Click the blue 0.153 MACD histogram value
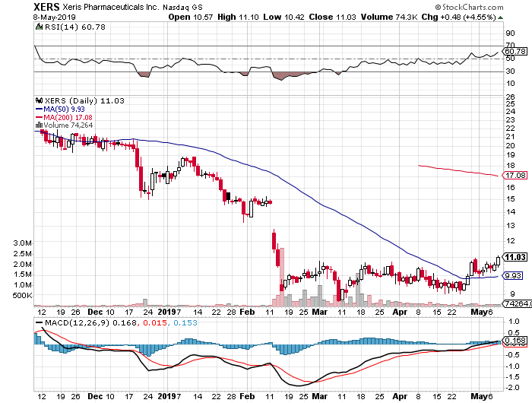This screenshot has height=403, width=532. (185, 322)
